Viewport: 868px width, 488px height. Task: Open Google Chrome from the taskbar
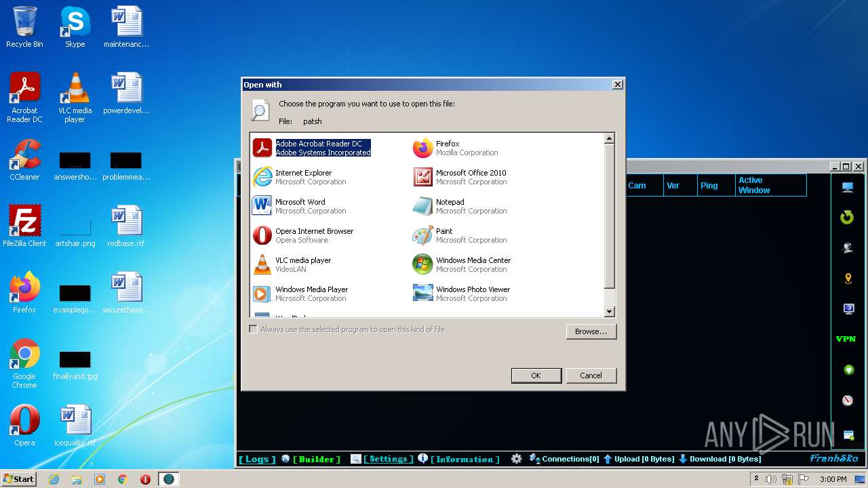[x=123, y=479]
